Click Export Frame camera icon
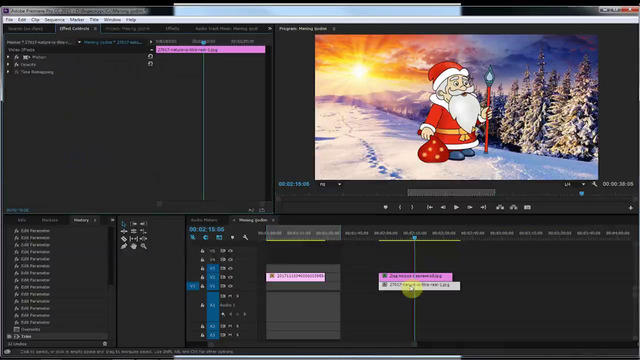The image size is (640, 360). pyautogui.click(x=527, y=207)
